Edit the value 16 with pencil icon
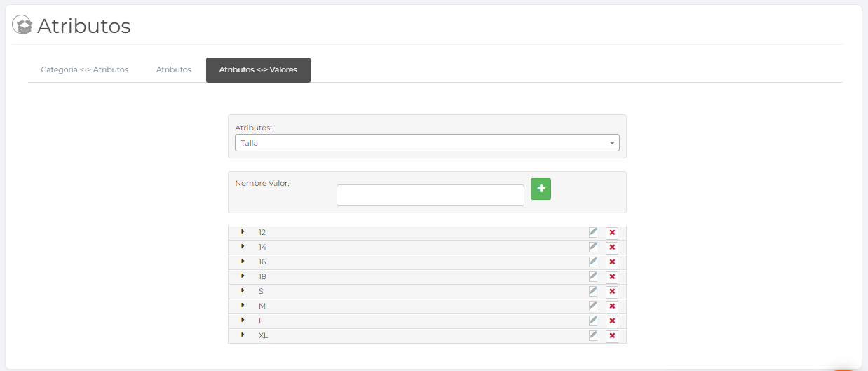 point(593,262)
